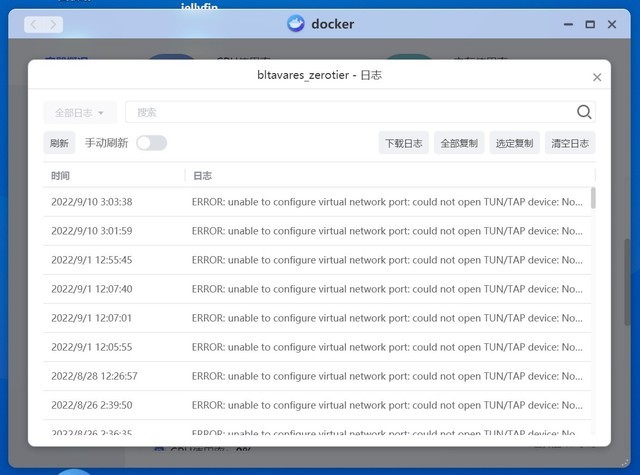Click the 下载日志 button

[403, 143]
